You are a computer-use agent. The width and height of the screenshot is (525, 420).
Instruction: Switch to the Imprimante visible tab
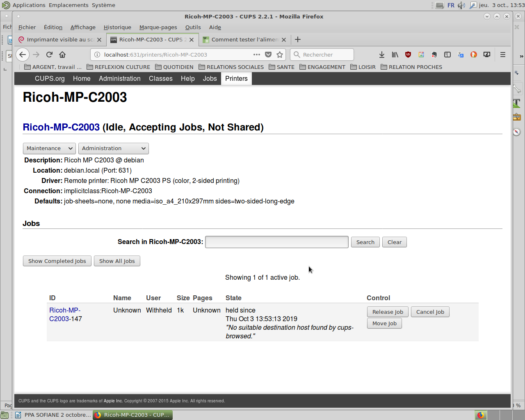pyautogui.click(x=60, y=40)
